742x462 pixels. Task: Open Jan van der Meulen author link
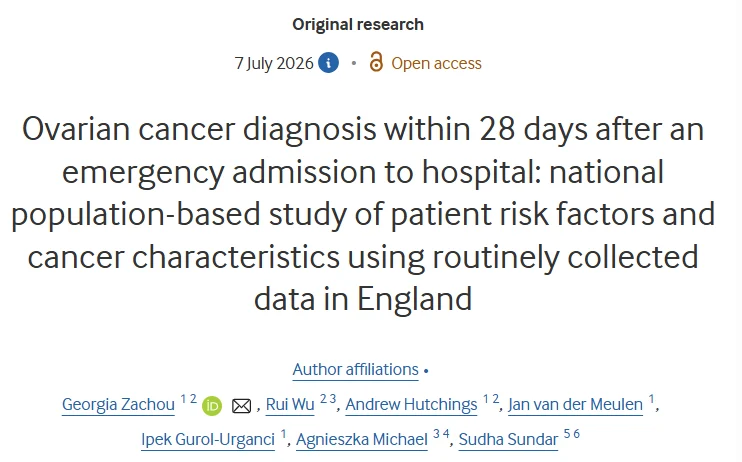point(575,405)
